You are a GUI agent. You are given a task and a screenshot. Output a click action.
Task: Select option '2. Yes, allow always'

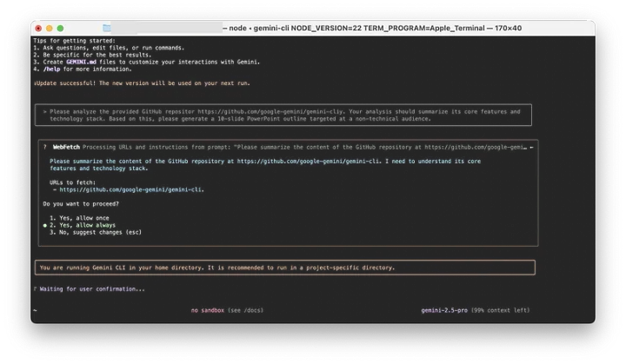[83, 225]
